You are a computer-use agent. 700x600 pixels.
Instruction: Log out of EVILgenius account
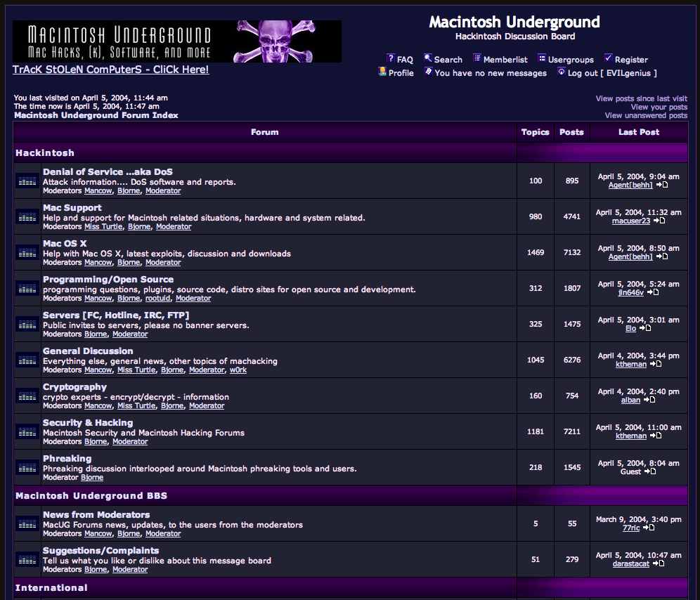[612, 73]
